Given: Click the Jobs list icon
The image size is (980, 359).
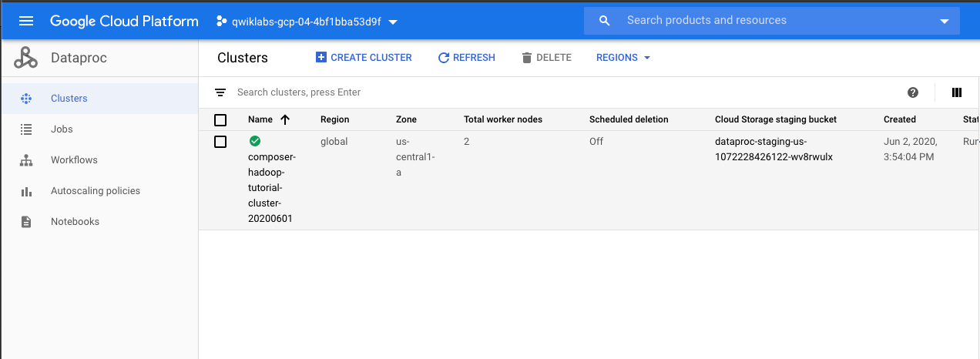Looking at the screenshot, I should [26, 129].
